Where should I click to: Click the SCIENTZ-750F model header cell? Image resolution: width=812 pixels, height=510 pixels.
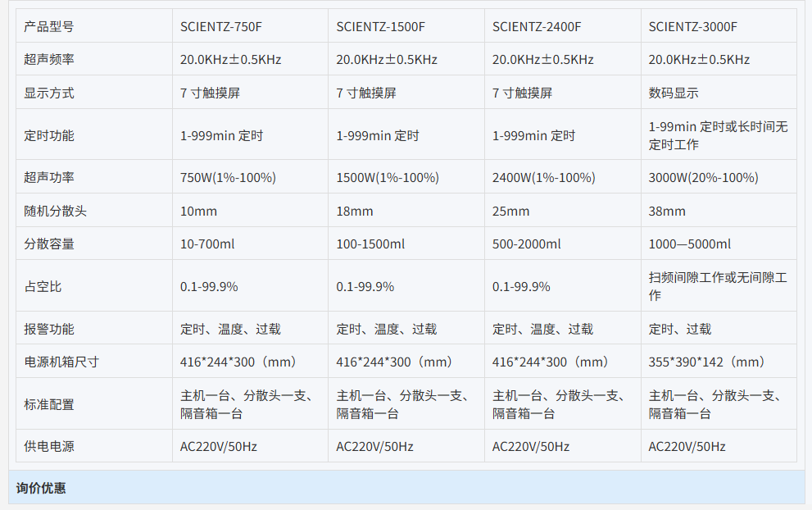pyautogui.click(x=221, y=26)
